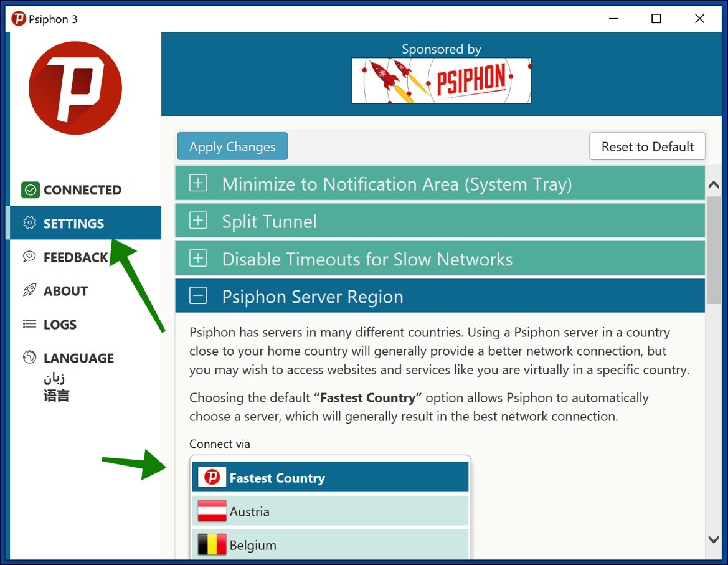Expand Split Tunnel plus icon
728x565 pixels.
(x=198, y=221)
